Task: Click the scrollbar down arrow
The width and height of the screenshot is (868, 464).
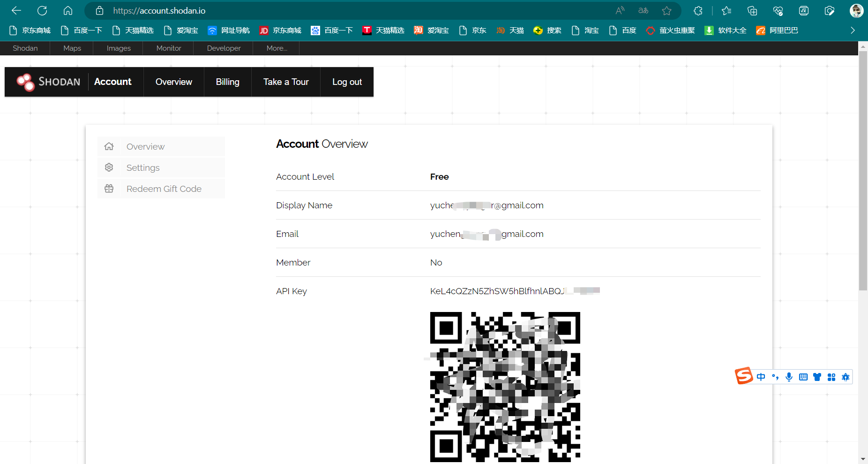Action: [x=863, y=459]
